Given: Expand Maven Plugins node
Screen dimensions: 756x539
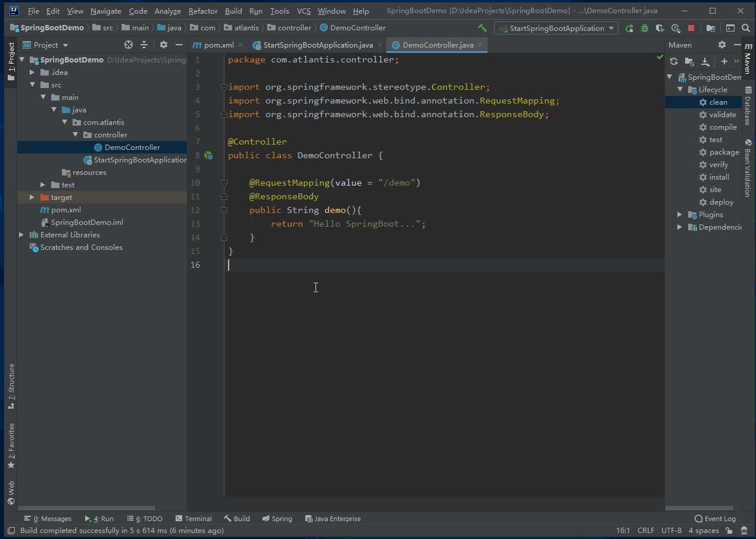Looking at the screenshot, I should point(680,215).
